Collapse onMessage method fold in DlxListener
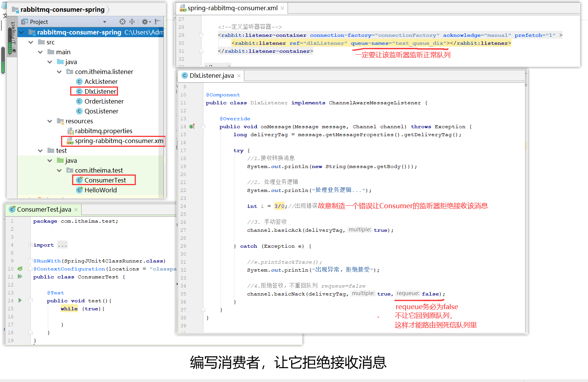 click(x=203, y=126)
